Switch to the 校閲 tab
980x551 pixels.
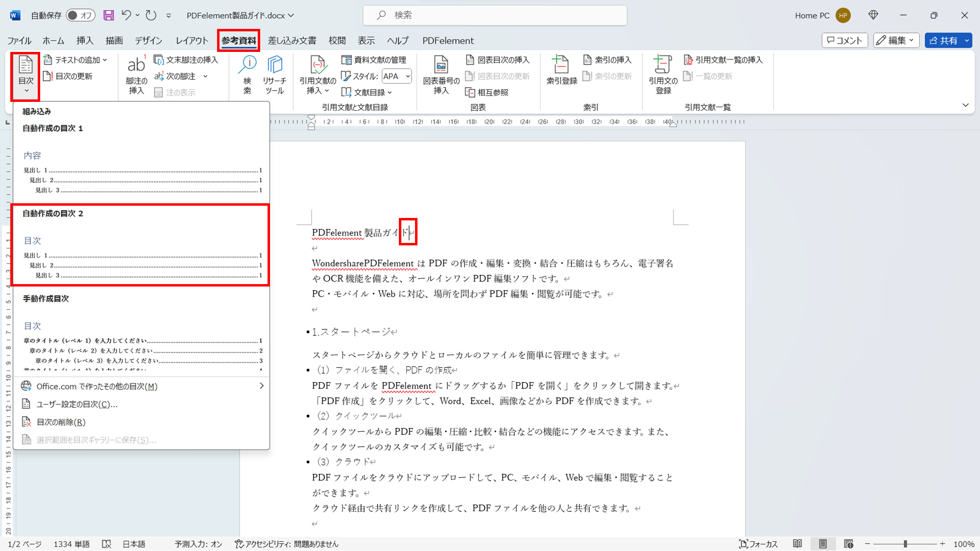pyautogui.click(x=337, y=41)
